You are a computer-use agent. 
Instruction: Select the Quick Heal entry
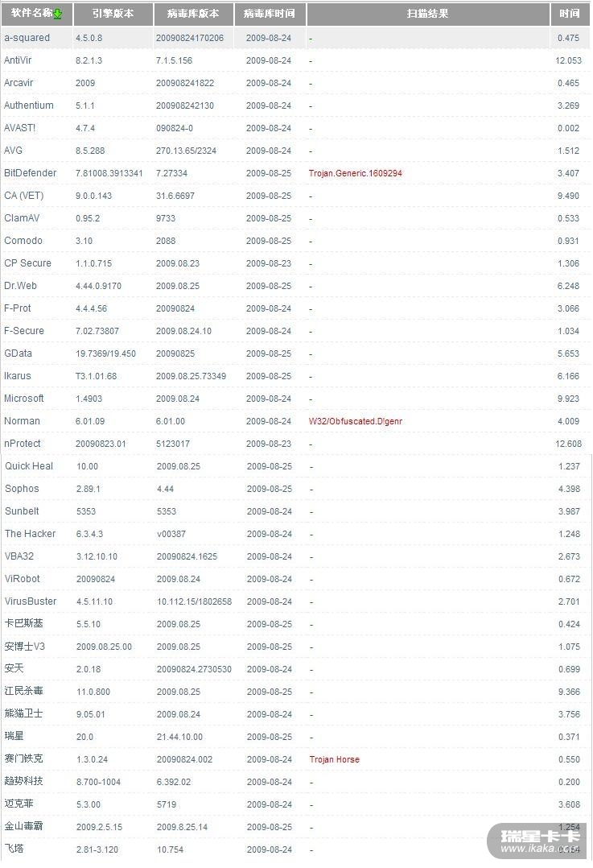[29, 466]
